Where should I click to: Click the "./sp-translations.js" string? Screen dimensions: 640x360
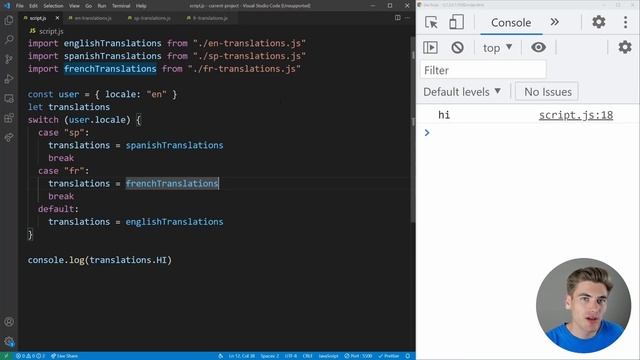click(x=249, y=56)
